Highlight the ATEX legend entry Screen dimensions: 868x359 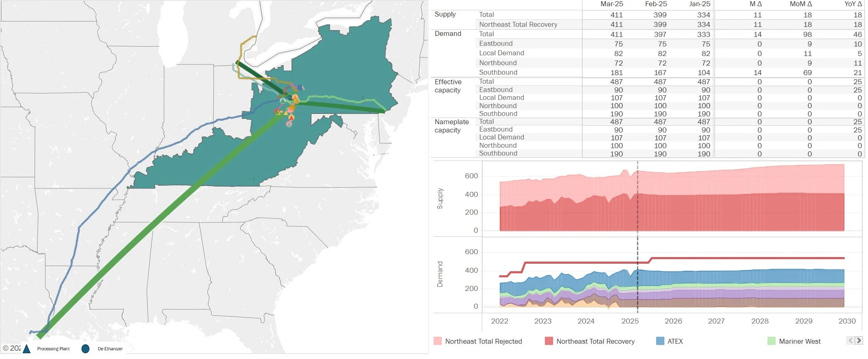click(x=669, y=341)
